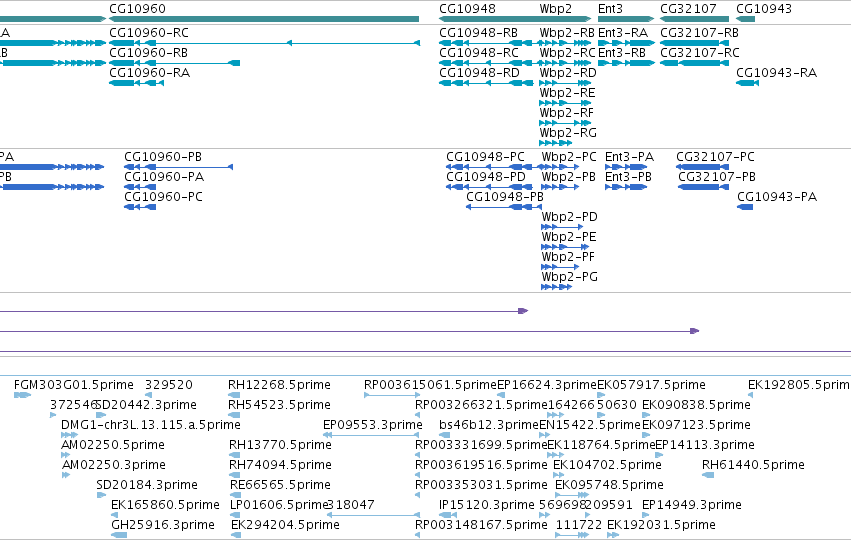Screen dimensions: 851x540
Task: Select Wbp2-RF transcript
Action: click(x=565, y=123)
